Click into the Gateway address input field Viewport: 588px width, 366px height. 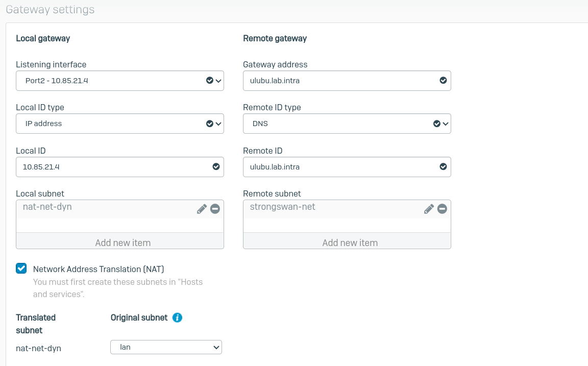[337, 81]
